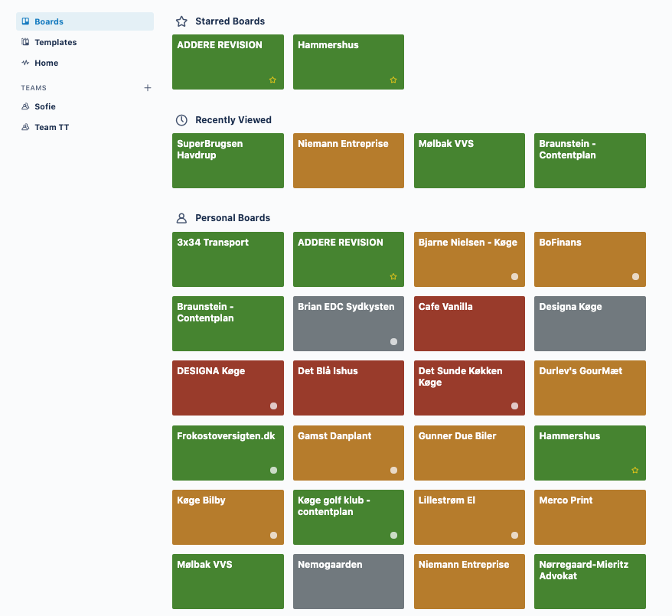Viewport: 672px width, 616px height.
Task: Open the gray Designa Køge board
Action: (x=589, y=324)
